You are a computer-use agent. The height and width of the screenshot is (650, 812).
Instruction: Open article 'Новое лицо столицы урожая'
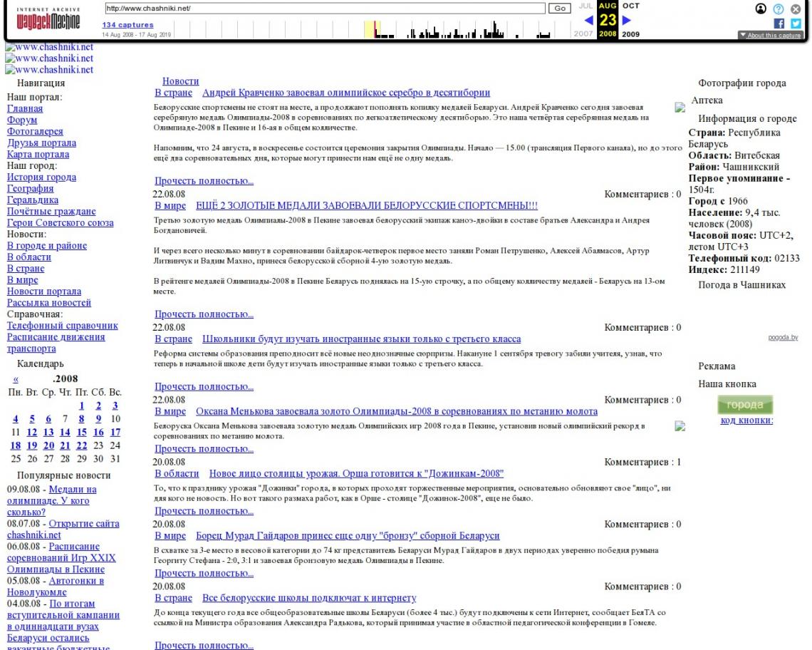pyautogui.click(x=356, y=473)
